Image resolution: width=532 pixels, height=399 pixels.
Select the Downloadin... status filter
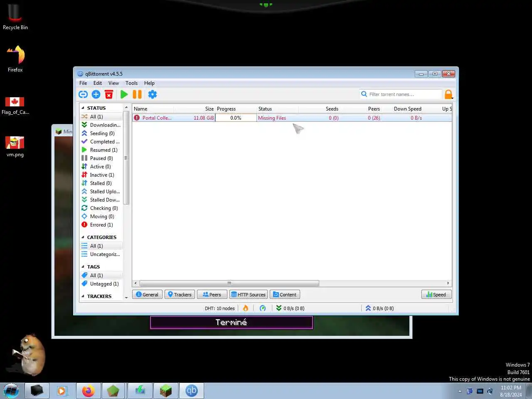[x=101, y=125]
